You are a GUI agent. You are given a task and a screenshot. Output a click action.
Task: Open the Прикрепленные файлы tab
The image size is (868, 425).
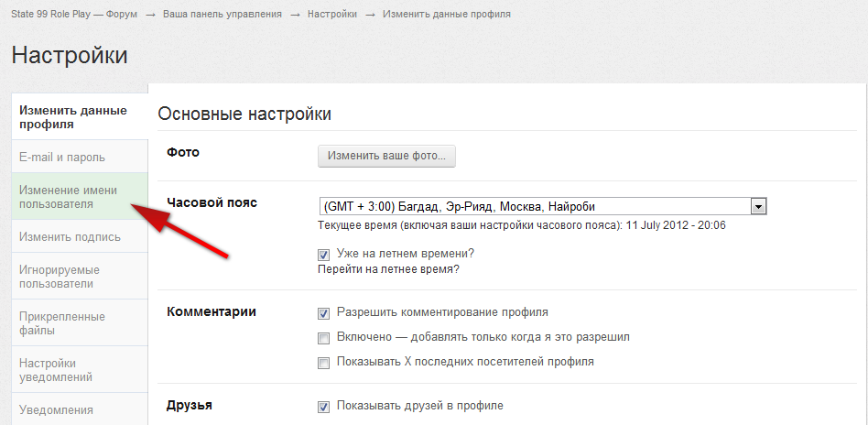point(80,323)
